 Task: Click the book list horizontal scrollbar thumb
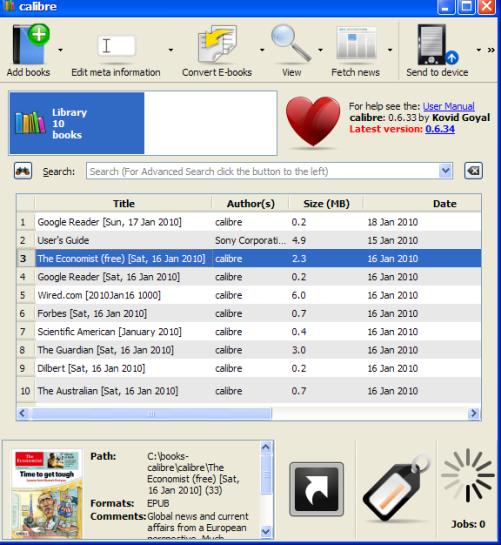[152, 413]
